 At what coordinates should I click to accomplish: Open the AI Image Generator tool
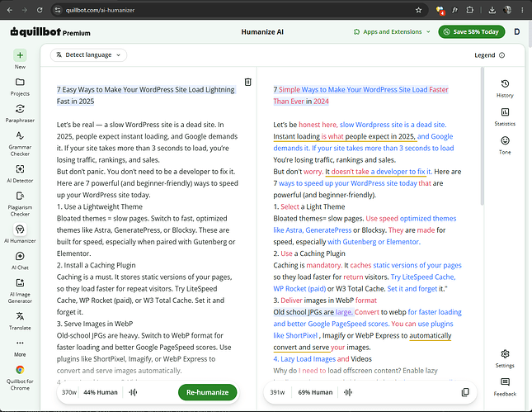click(20, 291)
